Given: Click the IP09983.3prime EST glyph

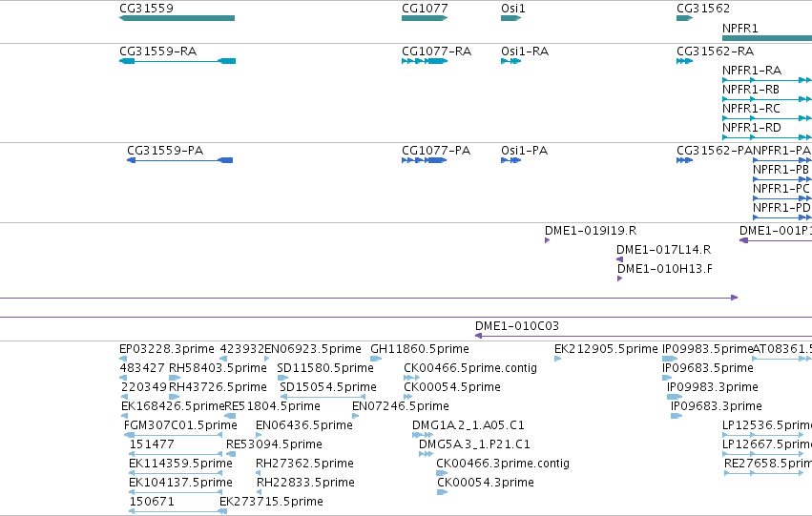Looking at the screenshot, I should 675,397.
